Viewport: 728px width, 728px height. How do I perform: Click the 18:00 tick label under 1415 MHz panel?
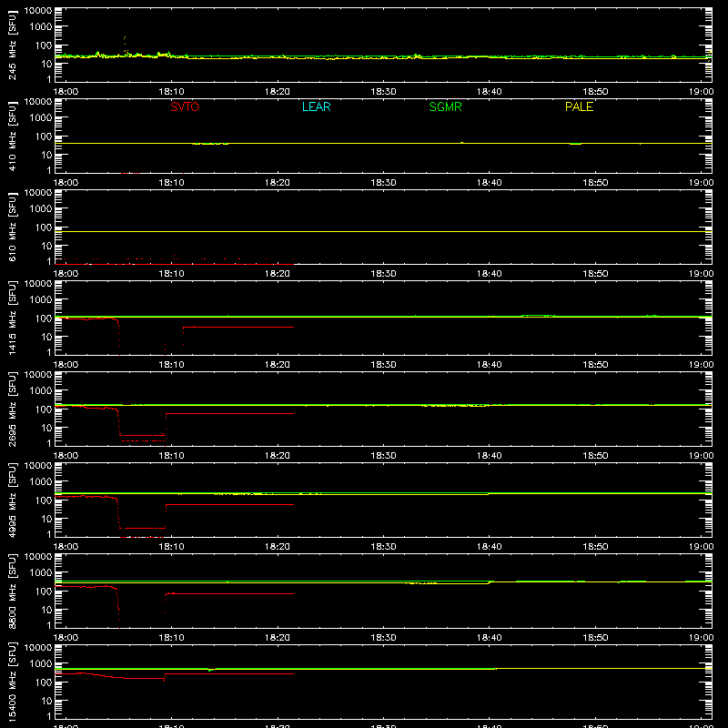pyautogui.click(x=66, y=365)
